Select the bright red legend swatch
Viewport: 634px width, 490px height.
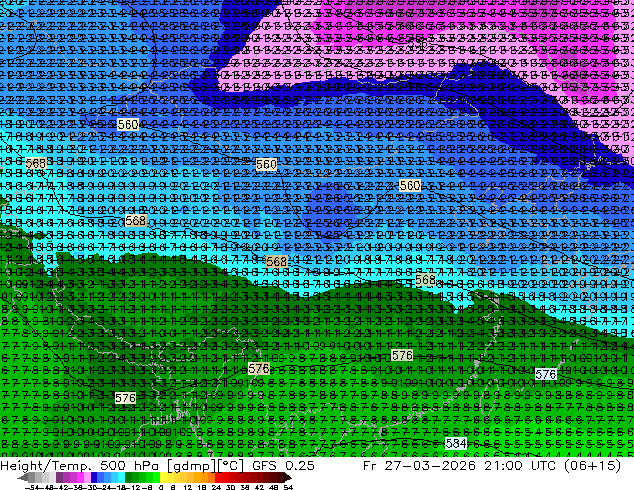tap(218, 478)
